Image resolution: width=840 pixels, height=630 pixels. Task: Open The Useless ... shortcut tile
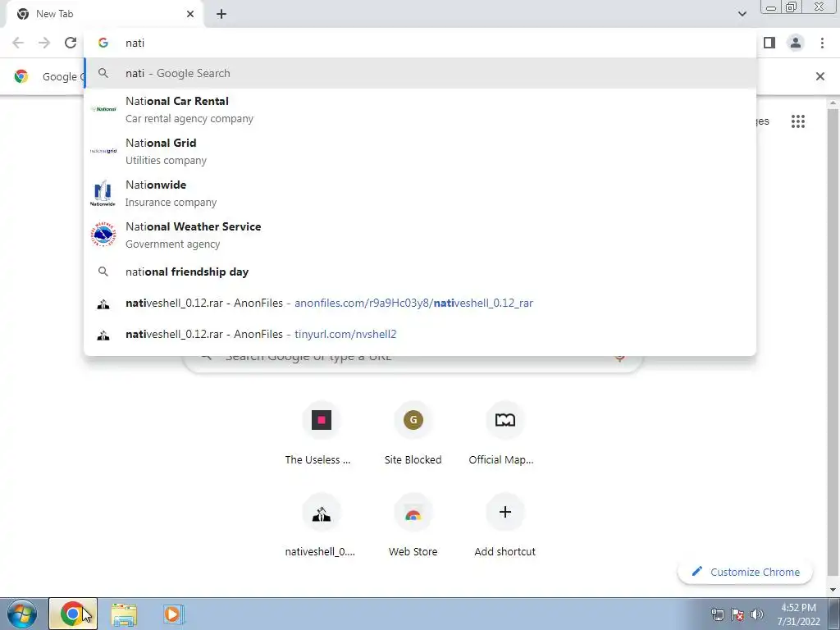click(321, 434)
